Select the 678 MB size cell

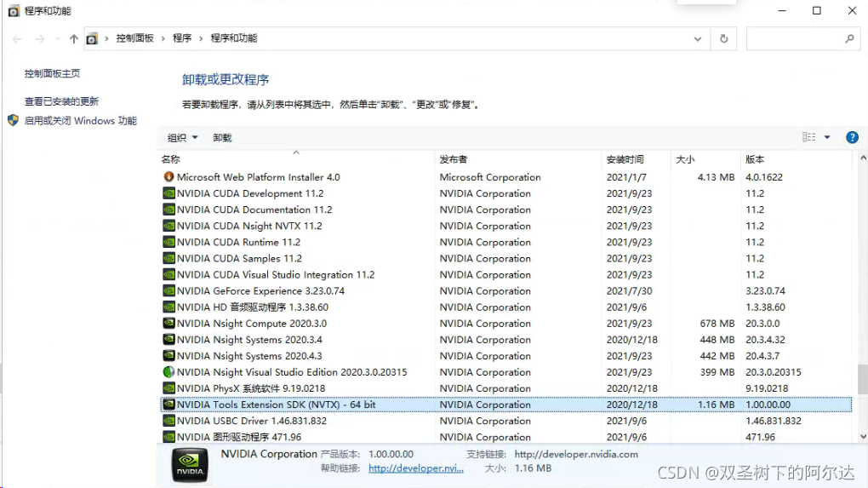[717, 324]
